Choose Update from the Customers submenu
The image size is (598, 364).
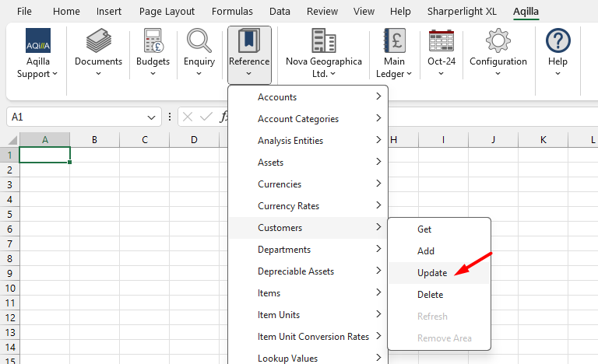tap(432, 273)
